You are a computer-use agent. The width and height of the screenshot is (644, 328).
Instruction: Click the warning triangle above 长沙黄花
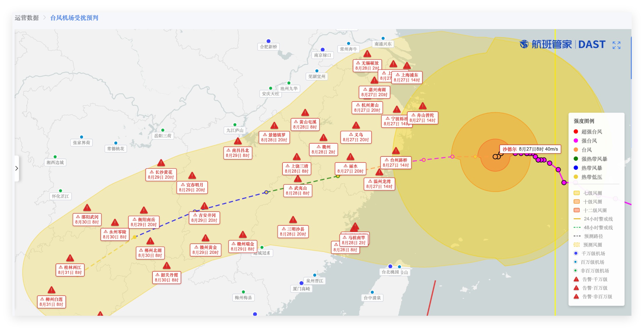click(x=161, y=163)
